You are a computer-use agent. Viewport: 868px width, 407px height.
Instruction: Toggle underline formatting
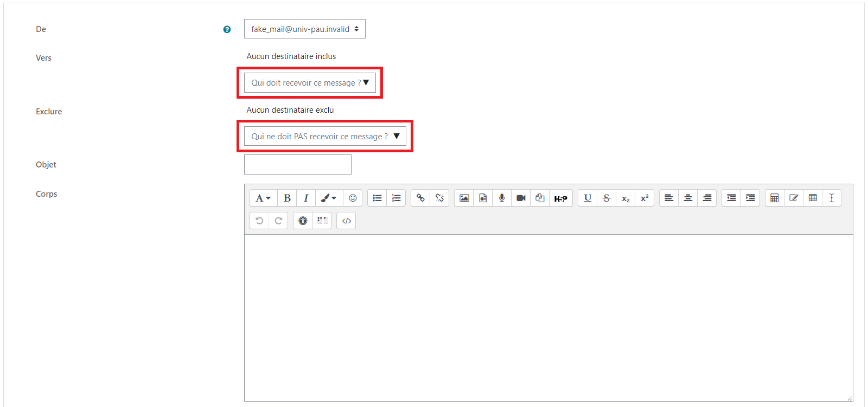(x=588, y=198)
